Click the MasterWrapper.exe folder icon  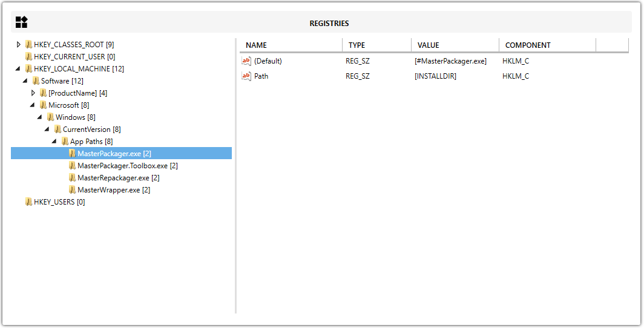pyautogui.click(x=72, y=189)
